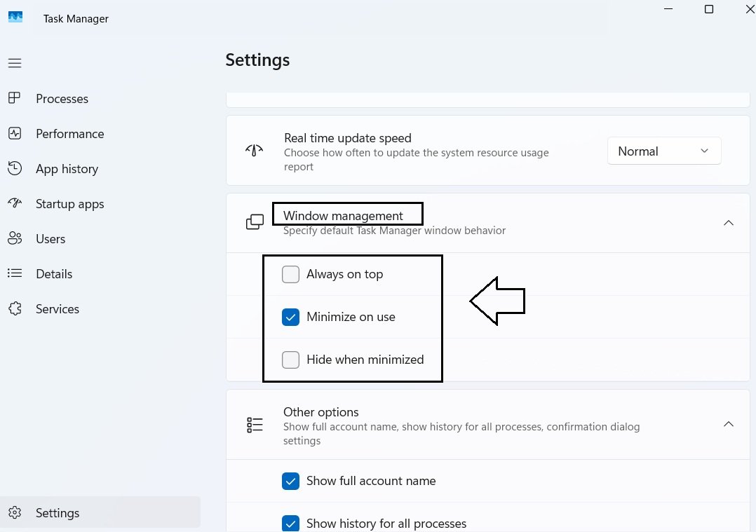Image resolution: width=756 pixels, height=532 pixels.
Task: Close the Task Manager window
Action: (x=750, y=8)
